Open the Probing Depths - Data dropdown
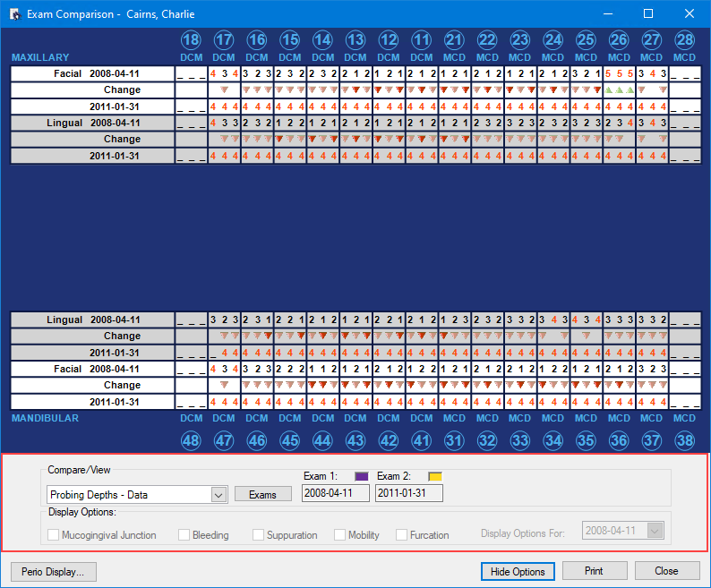This screenshot has height=588, width=711. coord(218,494)
